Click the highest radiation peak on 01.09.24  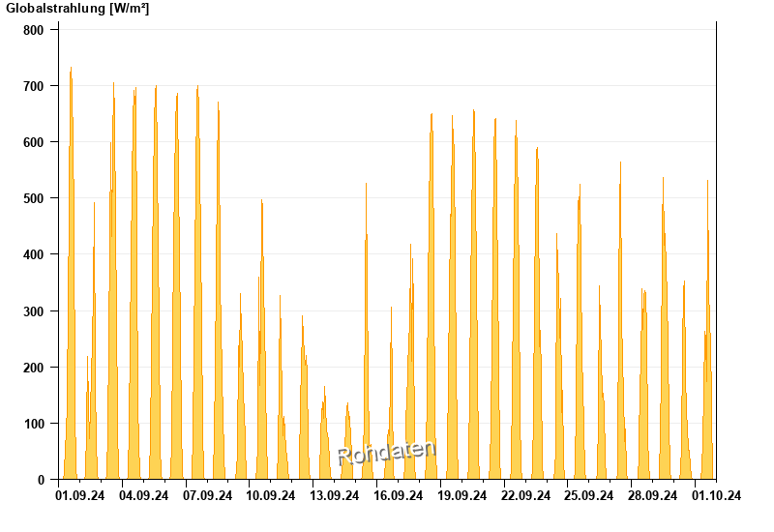(71, 68)
